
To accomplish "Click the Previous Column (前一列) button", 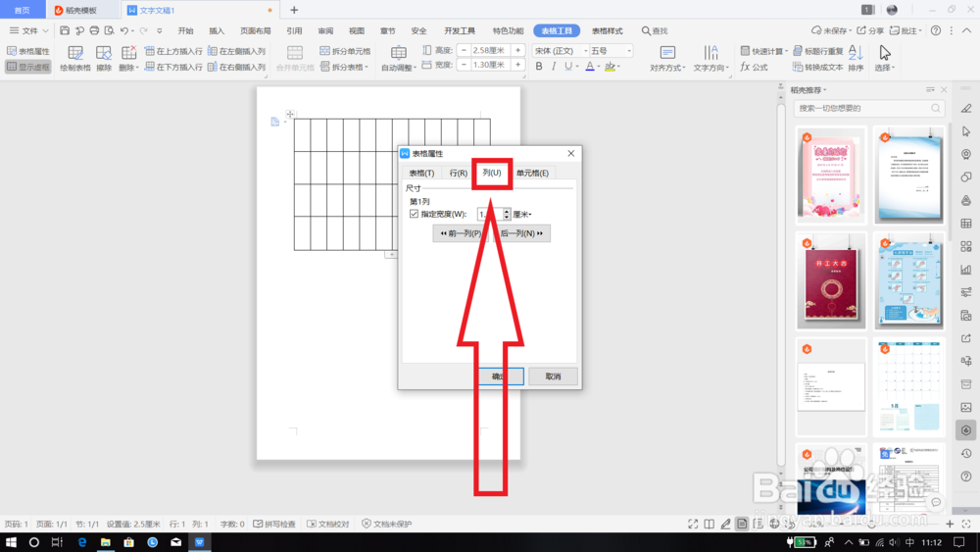I will (461, 233).
